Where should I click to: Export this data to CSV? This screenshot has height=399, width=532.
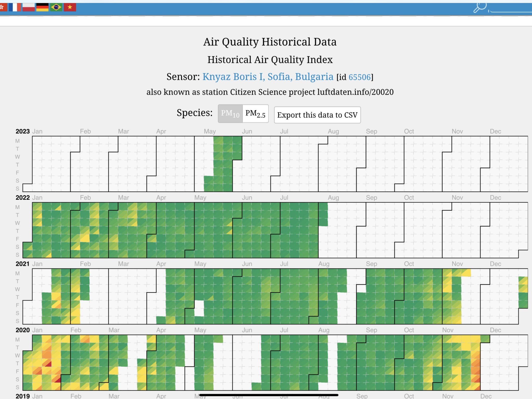pyautogui.click(x=317, y=115)
